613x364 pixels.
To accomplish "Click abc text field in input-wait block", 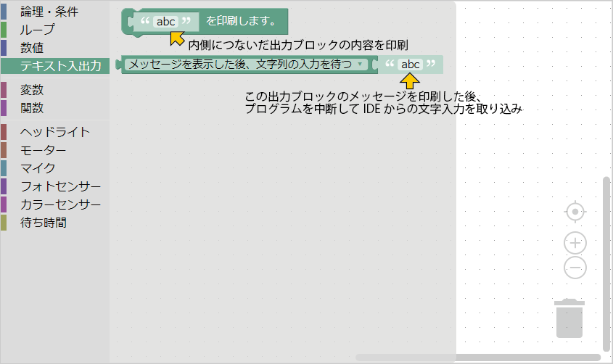I will tap(410, 65).
